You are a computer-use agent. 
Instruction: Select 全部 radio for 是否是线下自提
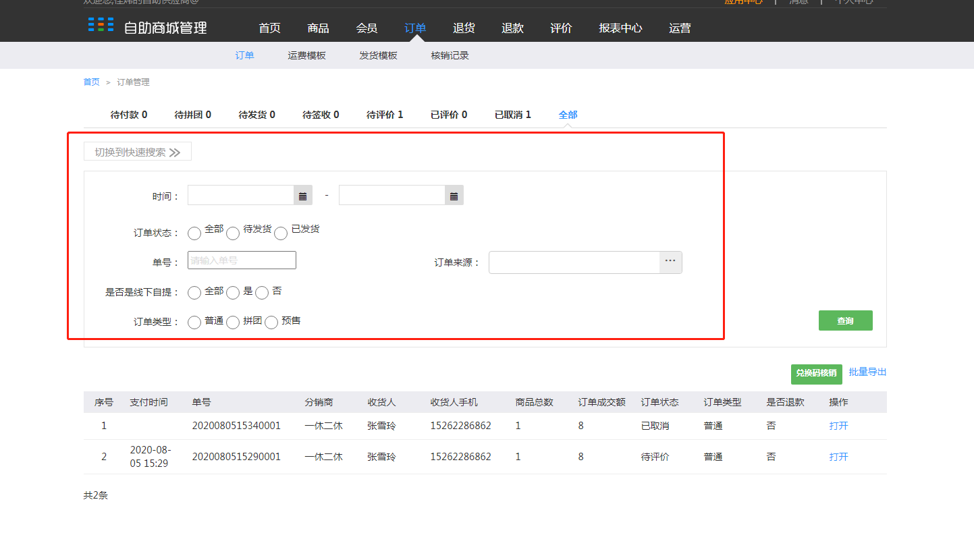(194, 293)
